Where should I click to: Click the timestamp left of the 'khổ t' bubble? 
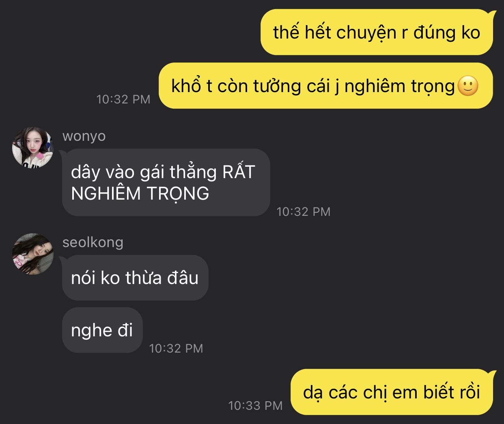pyautogui.click(x=123, y=99)
